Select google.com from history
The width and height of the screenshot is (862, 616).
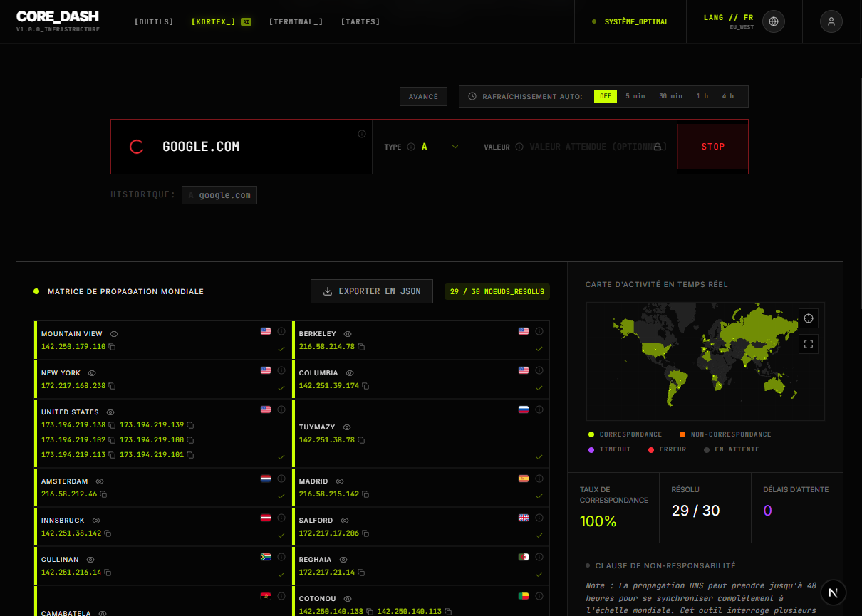tap(219, 195)
